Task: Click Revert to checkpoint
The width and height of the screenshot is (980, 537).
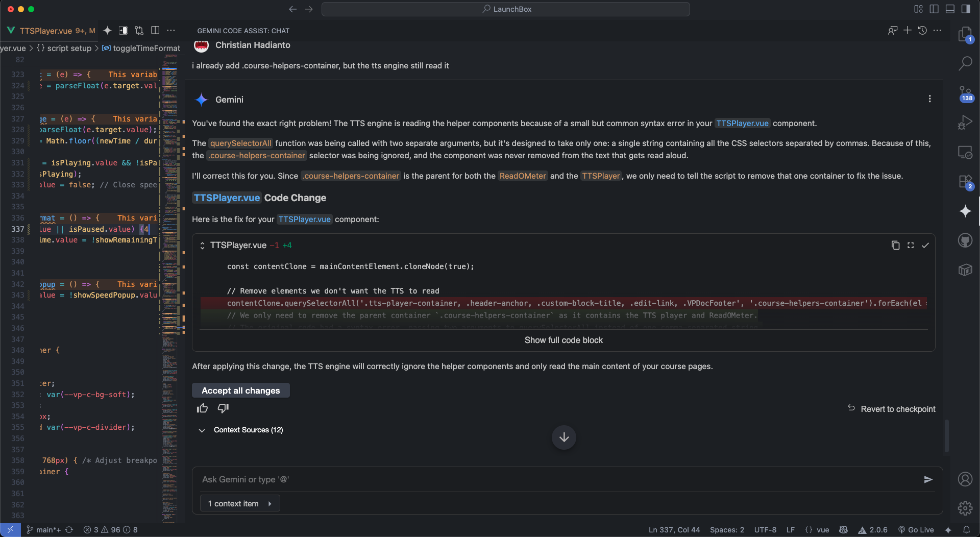Action: click(x=892, y=409)
